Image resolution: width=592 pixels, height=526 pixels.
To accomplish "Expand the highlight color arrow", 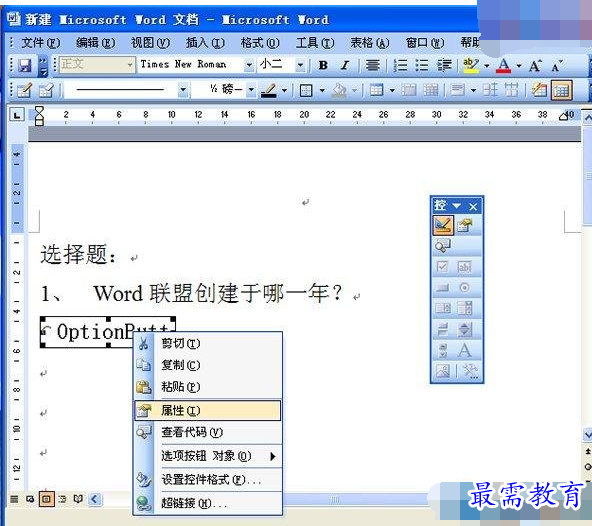I will 487,66.
